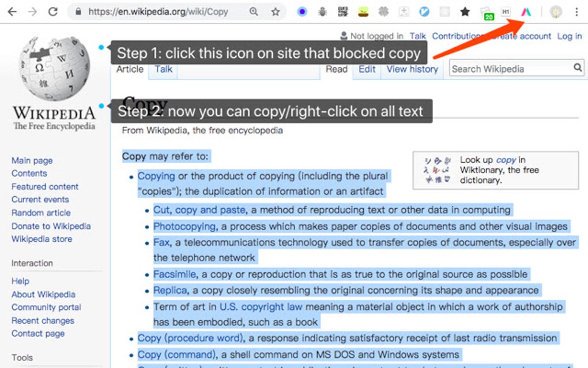
Task: Click the italic 'copy' Wiktionary link
Action: tap(506, 160)
